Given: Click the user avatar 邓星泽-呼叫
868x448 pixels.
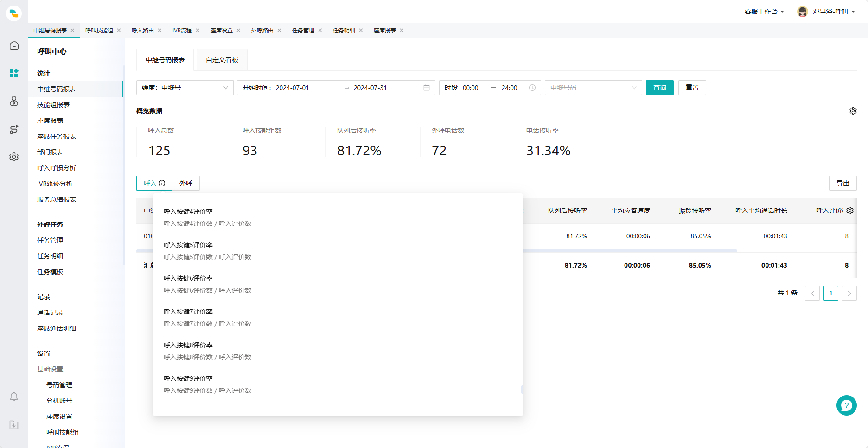Looking at the screenshot, I should coord(803,12).
